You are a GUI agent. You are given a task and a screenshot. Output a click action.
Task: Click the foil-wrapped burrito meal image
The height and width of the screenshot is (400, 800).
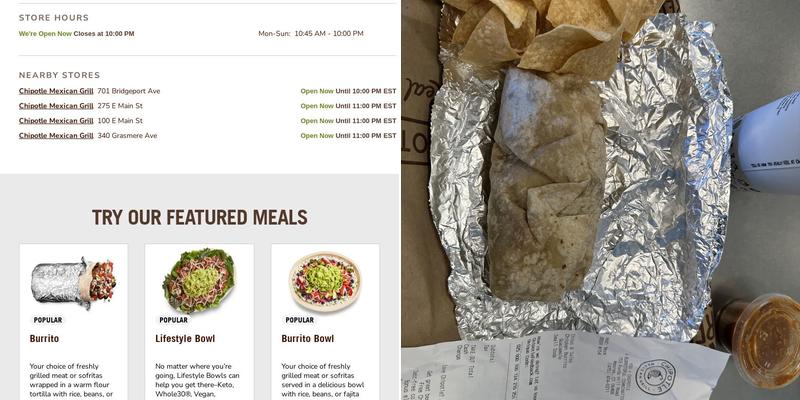click(x=73, y=282)
